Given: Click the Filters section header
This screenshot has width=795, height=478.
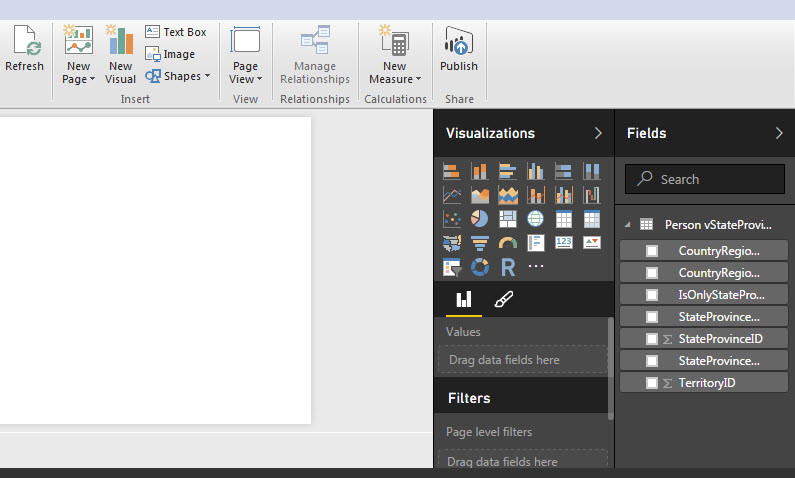Looking at the screenshot, I should click(523, 398).
